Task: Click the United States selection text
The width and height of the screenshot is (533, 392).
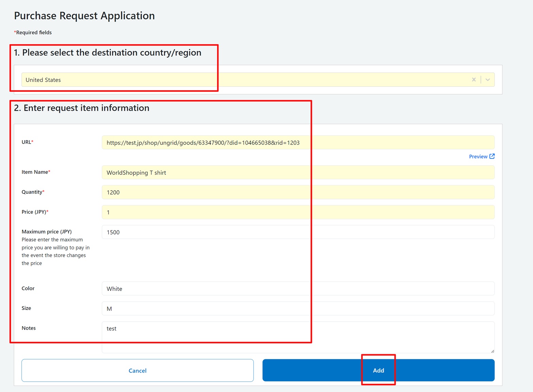Action: click(x=43, y=80)
